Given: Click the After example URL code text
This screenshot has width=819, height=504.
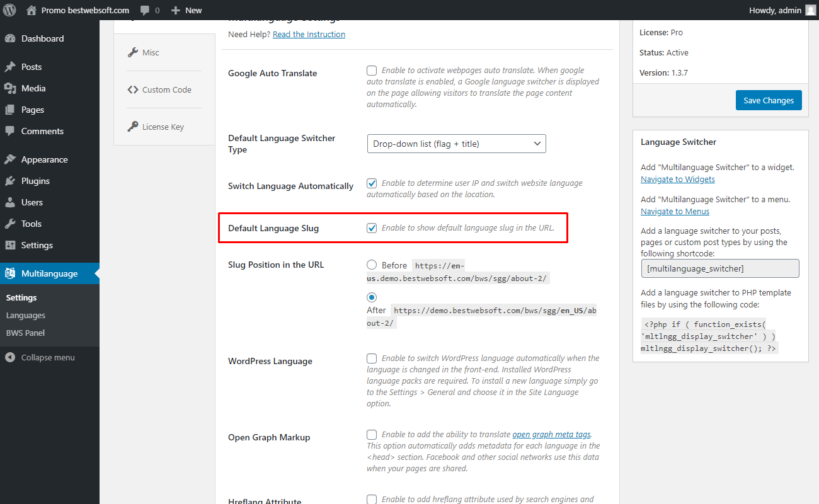Looking at the screenshot, I should point(482,316).
